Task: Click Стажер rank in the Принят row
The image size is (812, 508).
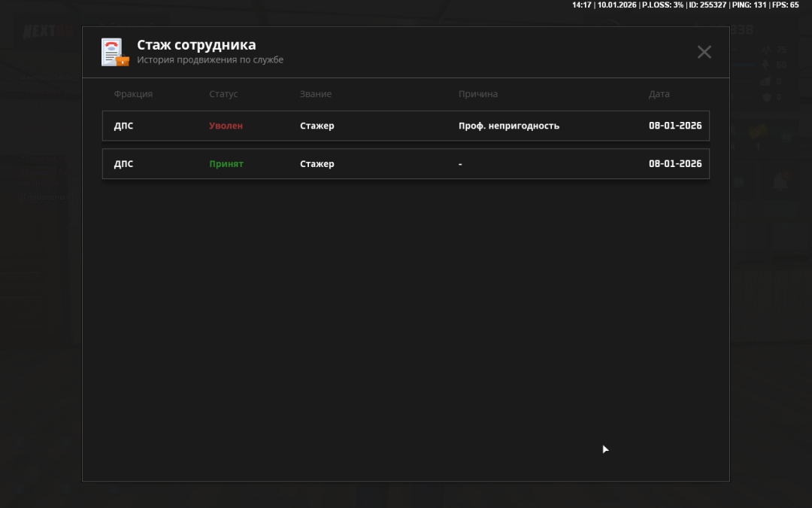Action: coord(317,164)
